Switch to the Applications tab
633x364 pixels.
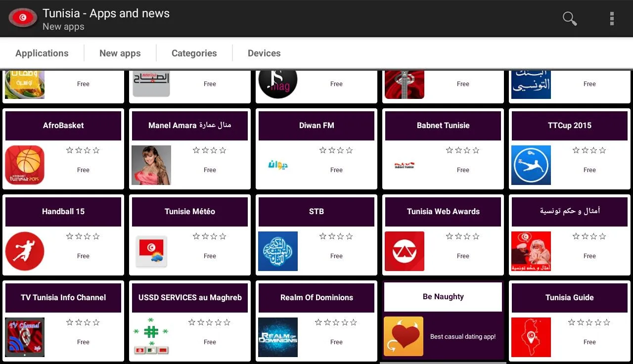(42, 53)
